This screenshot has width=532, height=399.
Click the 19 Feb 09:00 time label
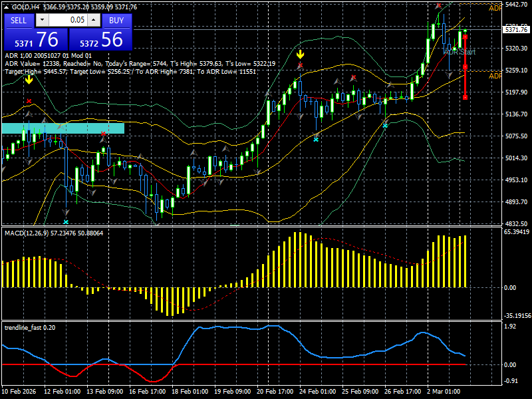click(232, 392)
